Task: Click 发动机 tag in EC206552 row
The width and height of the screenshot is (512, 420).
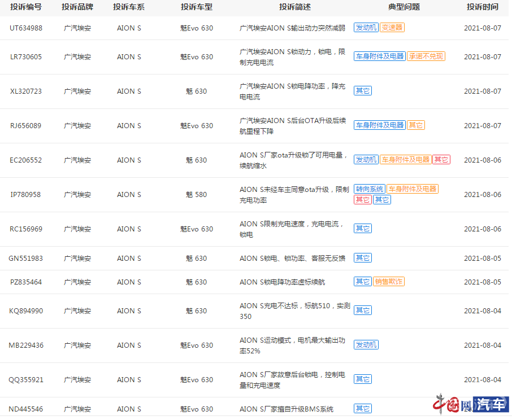Action: point(366,160)
